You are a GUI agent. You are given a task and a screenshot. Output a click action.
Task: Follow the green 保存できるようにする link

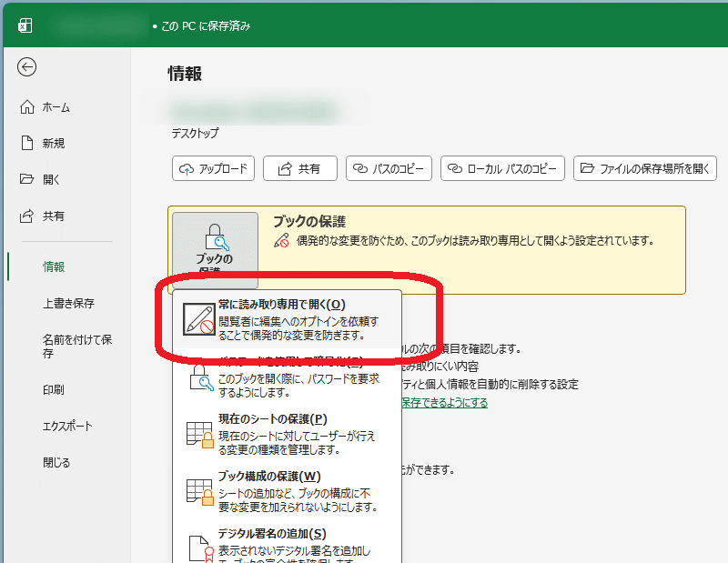click(x=444, y=402)
